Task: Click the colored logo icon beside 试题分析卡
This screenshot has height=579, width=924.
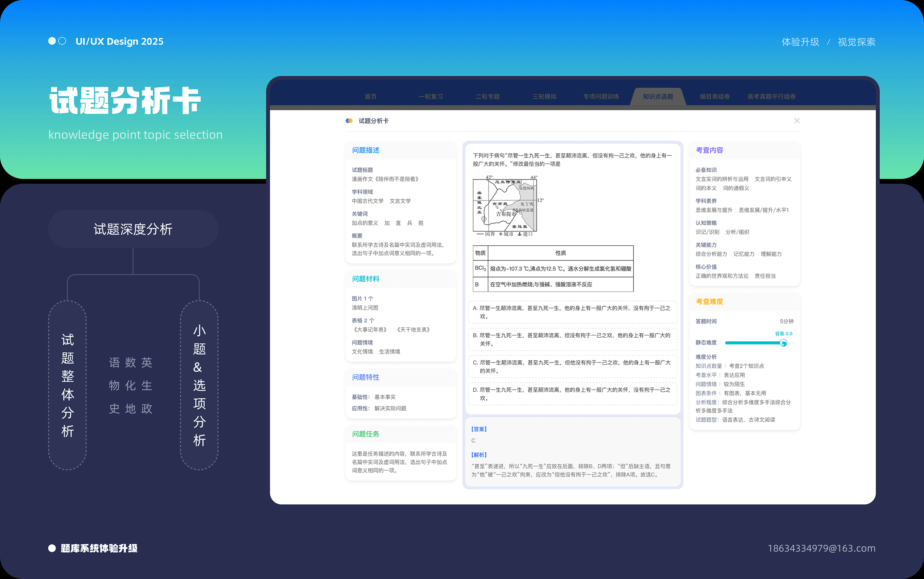Action: [349, 121]
